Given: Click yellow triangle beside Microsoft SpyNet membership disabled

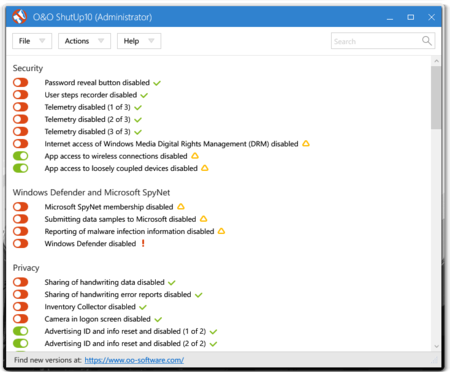Looking at the screenshot, I should click(181, 207).
